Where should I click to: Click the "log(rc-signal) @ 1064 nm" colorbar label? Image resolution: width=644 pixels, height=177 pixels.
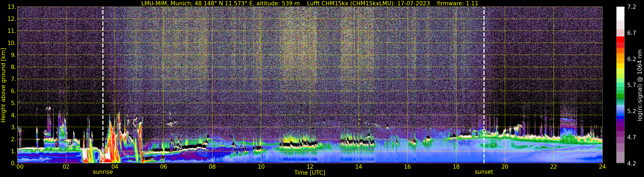(640, 85)
